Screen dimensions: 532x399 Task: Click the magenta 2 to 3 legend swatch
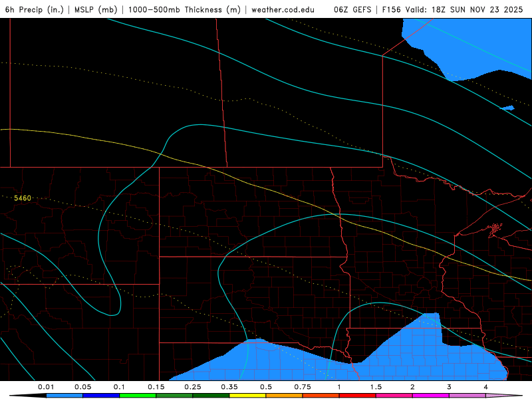click(x=431, y=396)
